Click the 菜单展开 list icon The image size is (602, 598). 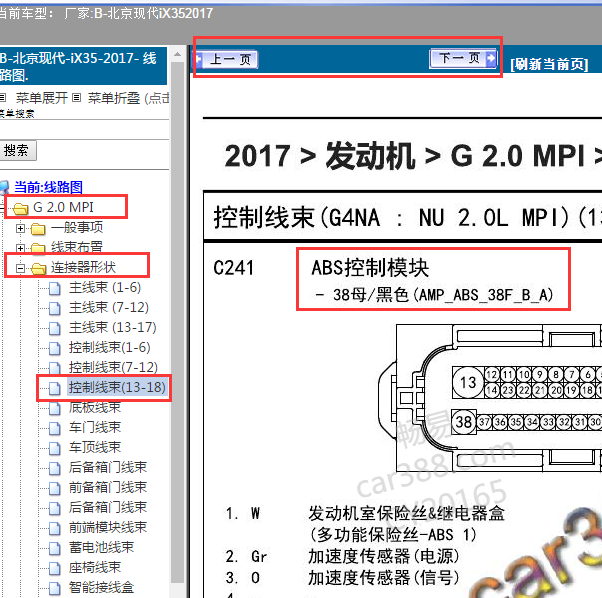pos(3,98)
